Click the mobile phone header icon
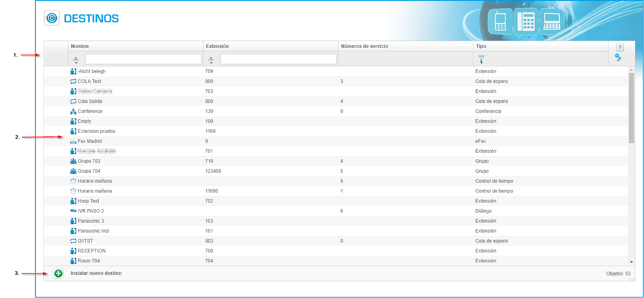 pos(500,20)
